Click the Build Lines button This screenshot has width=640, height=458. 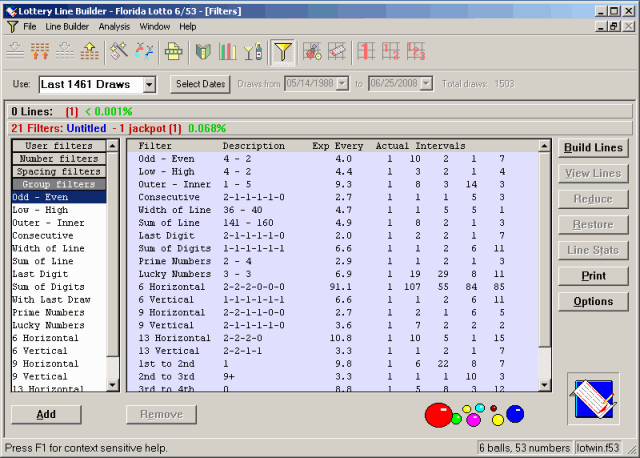click(593, 148)
